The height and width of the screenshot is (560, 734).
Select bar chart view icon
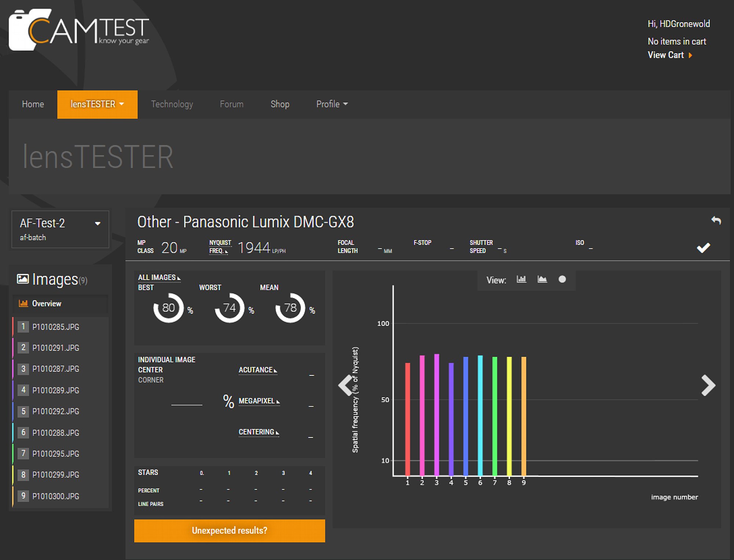[x=521, y=279]
